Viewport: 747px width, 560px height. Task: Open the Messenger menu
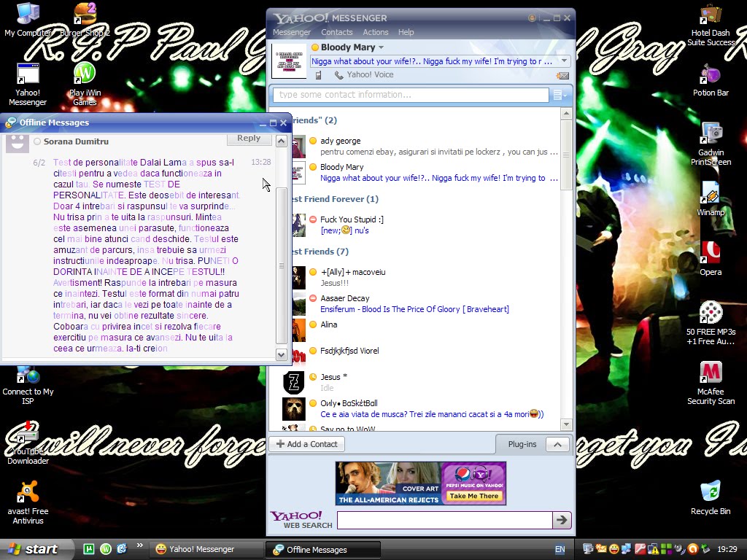tap(292, 32)
